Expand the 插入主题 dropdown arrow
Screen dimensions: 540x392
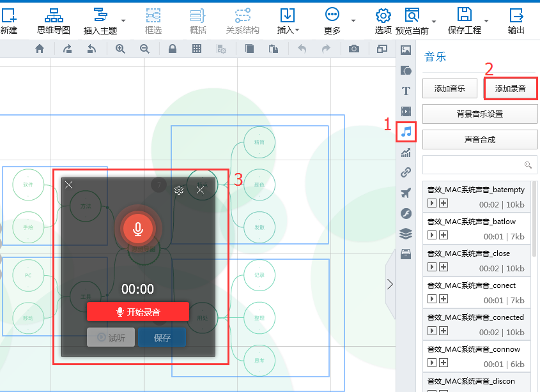[x=123, y=20]
